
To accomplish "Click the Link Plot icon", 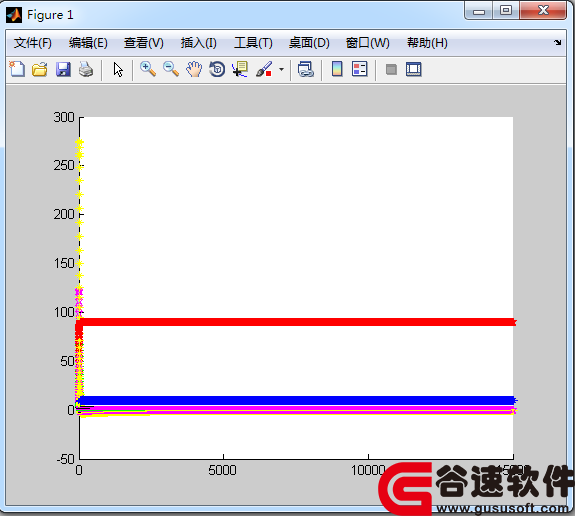I will click(x=305, y=69).
